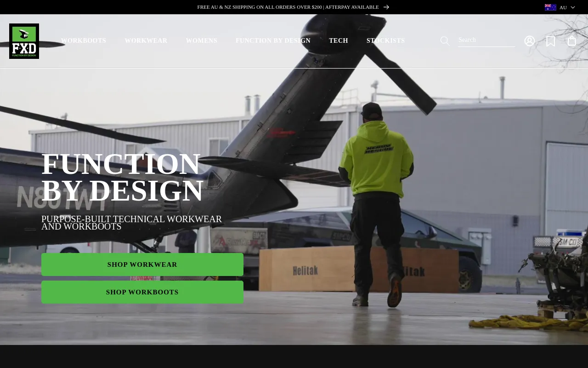Image resolution: width=588 pixels, height=368 pixels.
Task: Open the free shipping announcement link
Action: pos(288,7)
